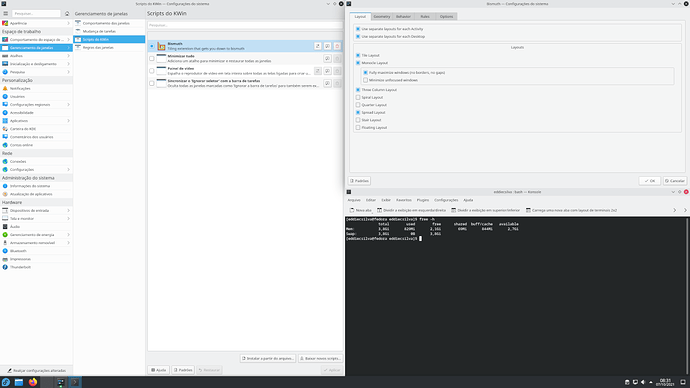Screen dimensions: 690x388
Task: Open file manager icon on taskbar
Action: point(19,382)
